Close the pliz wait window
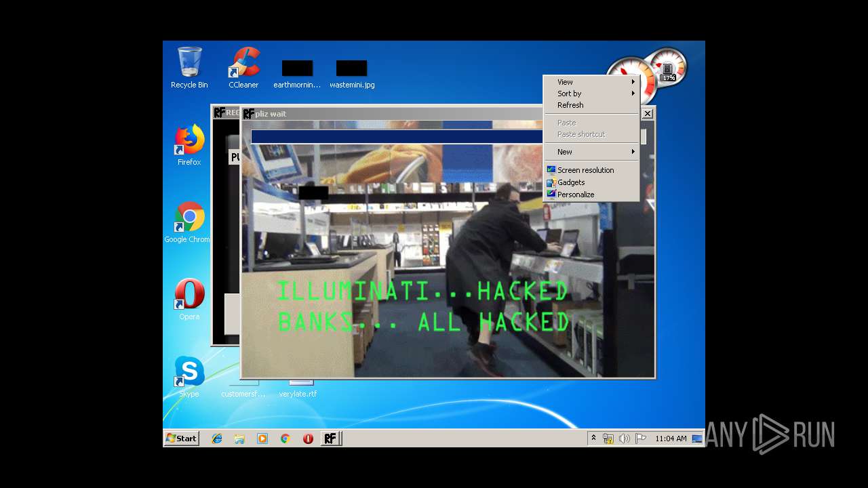 coord(647,114)
